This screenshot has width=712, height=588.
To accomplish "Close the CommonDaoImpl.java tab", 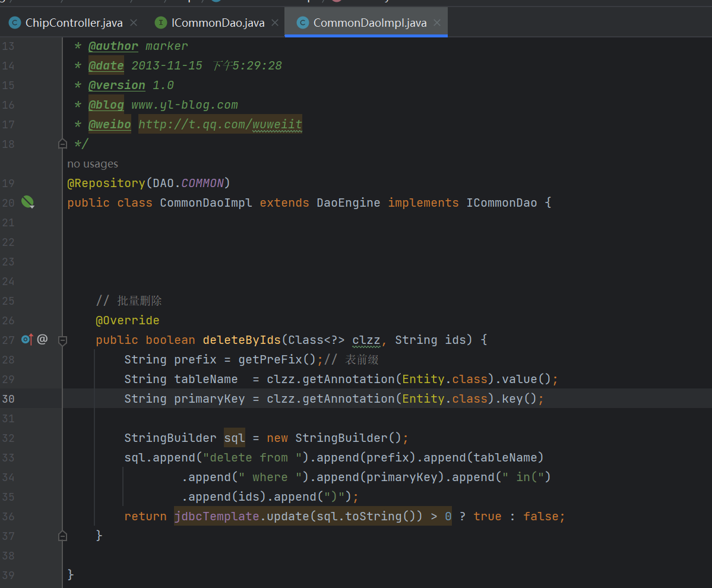I will pos(437,23).
